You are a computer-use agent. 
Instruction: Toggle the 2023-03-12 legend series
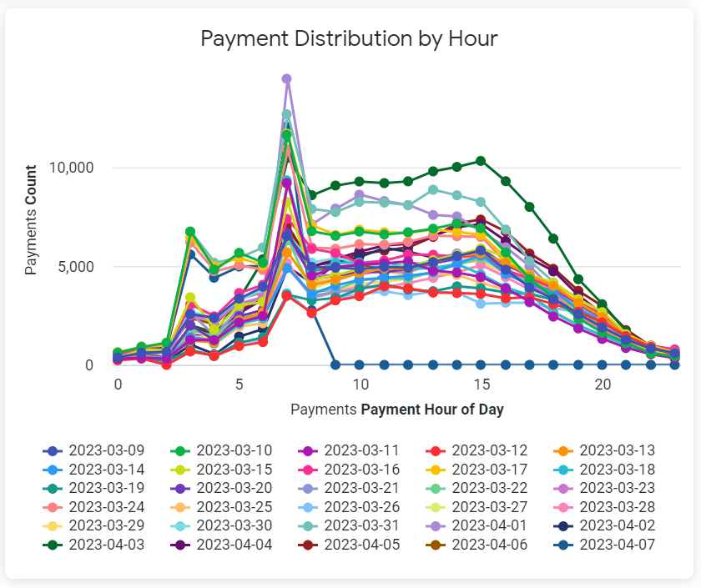pos(477,450)
